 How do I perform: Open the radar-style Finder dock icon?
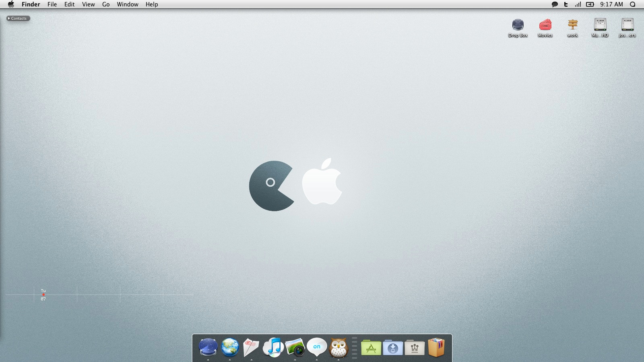(208, 347)
